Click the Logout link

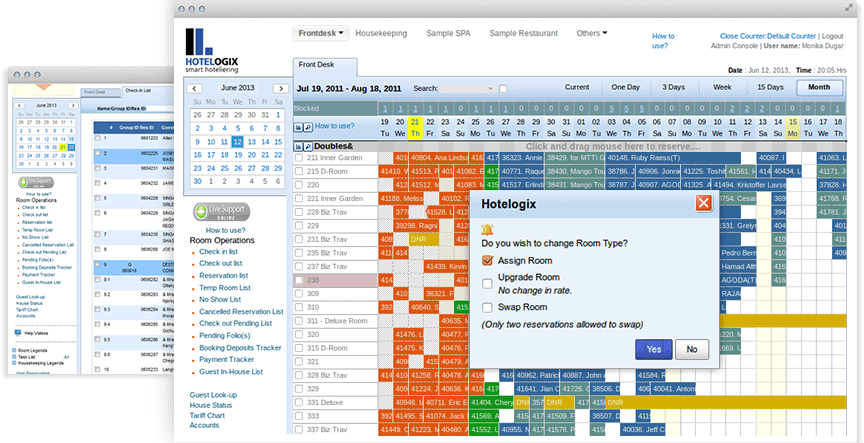[x=833, y=36]
